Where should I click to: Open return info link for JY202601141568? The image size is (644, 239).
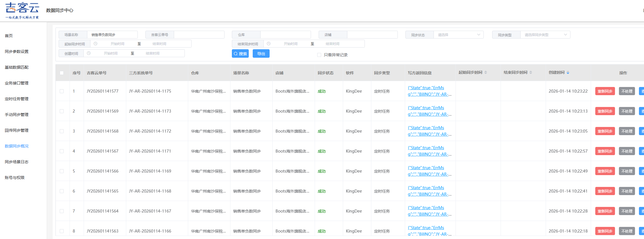pos(430,131)
